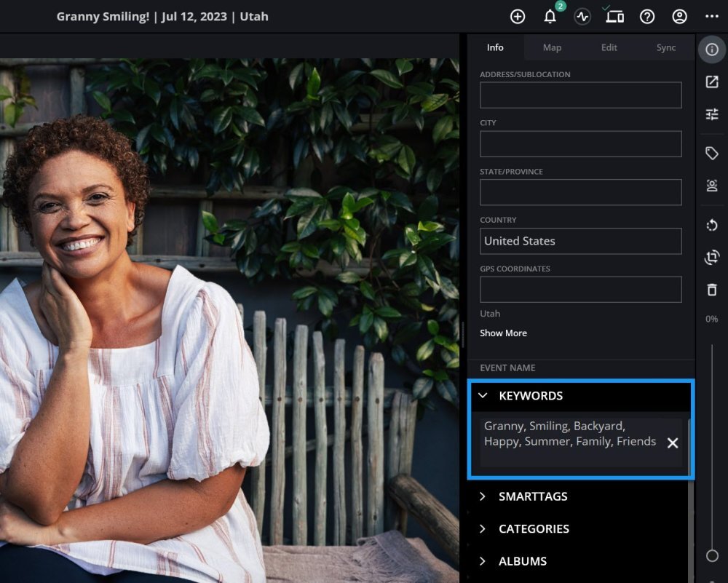The image size is (728, 583).
Task: Open the help question mark icon
Action: [646, 17]
